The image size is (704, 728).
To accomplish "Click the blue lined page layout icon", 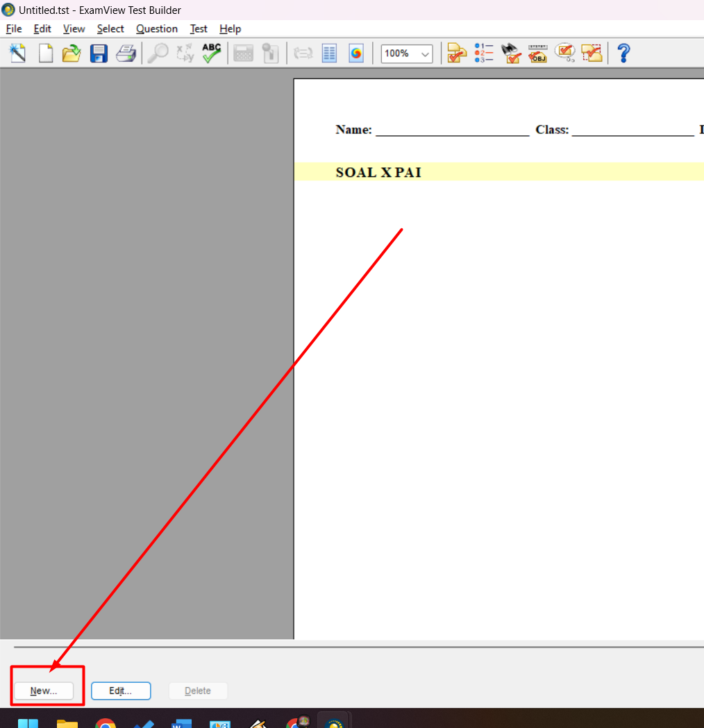I will [329, 53].
